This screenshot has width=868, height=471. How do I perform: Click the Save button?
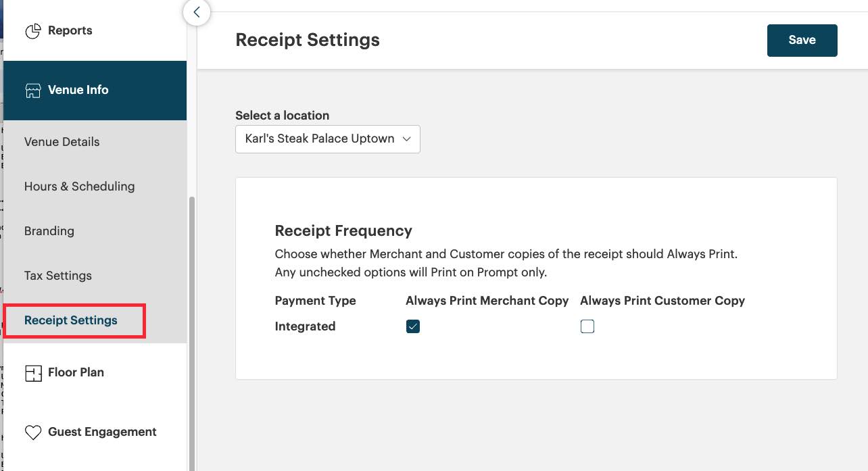tap(802, 40)
